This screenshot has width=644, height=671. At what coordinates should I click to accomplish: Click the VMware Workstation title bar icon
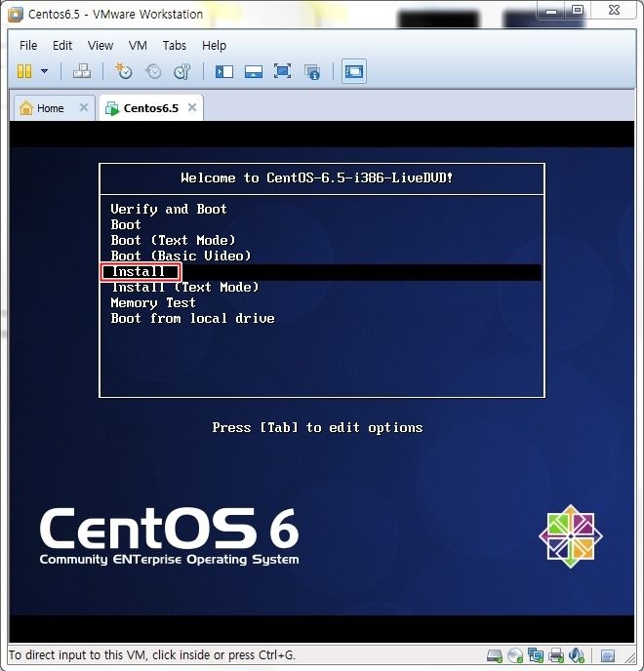click(x=16, y=14)
